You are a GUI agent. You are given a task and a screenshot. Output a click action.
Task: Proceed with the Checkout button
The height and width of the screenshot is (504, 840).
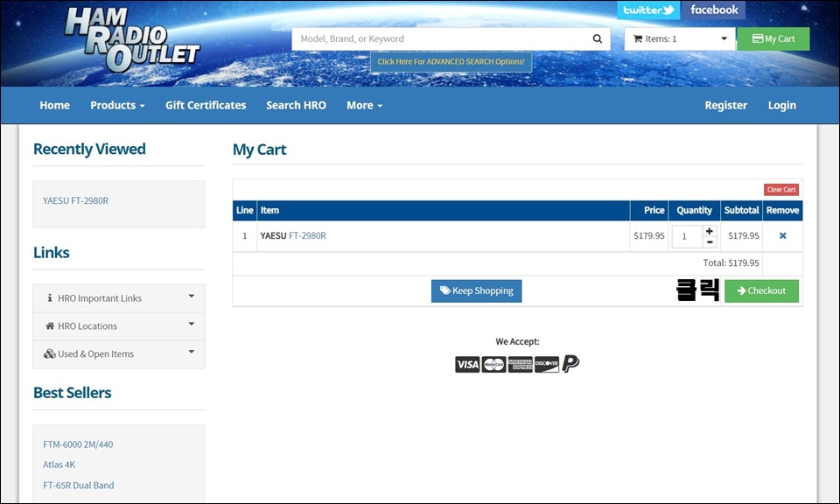pyautogui.click(x=761, y=290)
